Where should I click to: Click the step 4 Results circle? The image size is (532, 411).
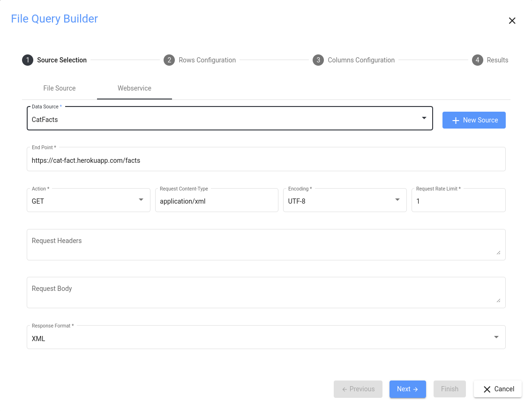click(x=478, y=60)
